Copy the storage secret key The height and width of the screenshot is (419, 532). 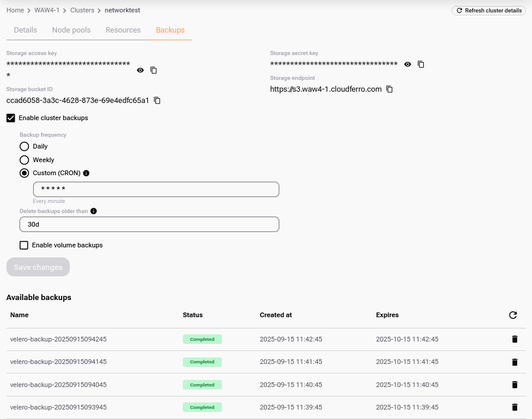point(421,64)
